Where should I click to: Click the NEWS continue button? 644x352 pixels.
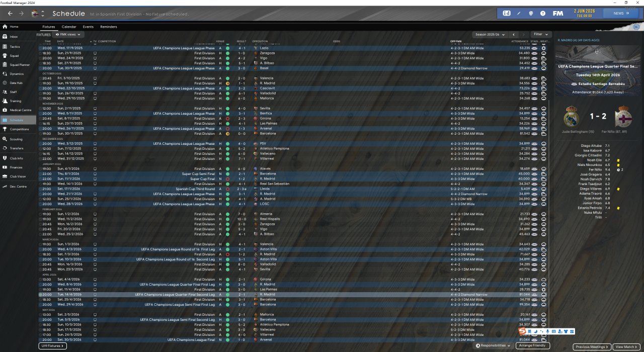tap(621, 14)
